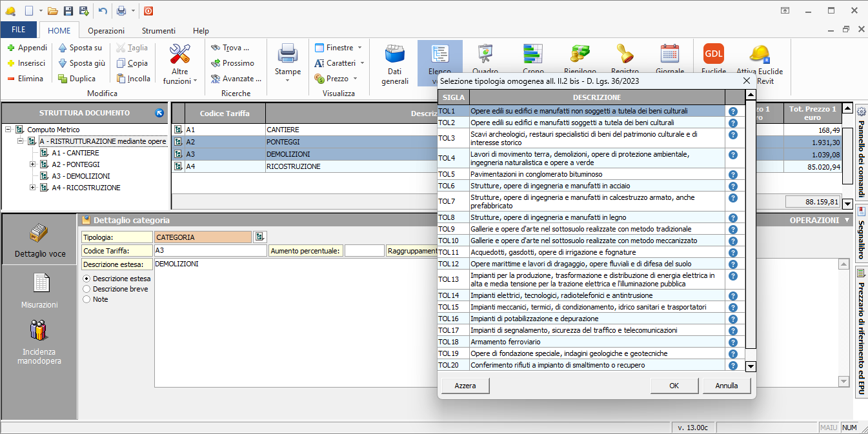The width and height of the screenshot is (868, 434).
Task: Open the Misurazioni panel icon
Action: click(x=39, y=284)
